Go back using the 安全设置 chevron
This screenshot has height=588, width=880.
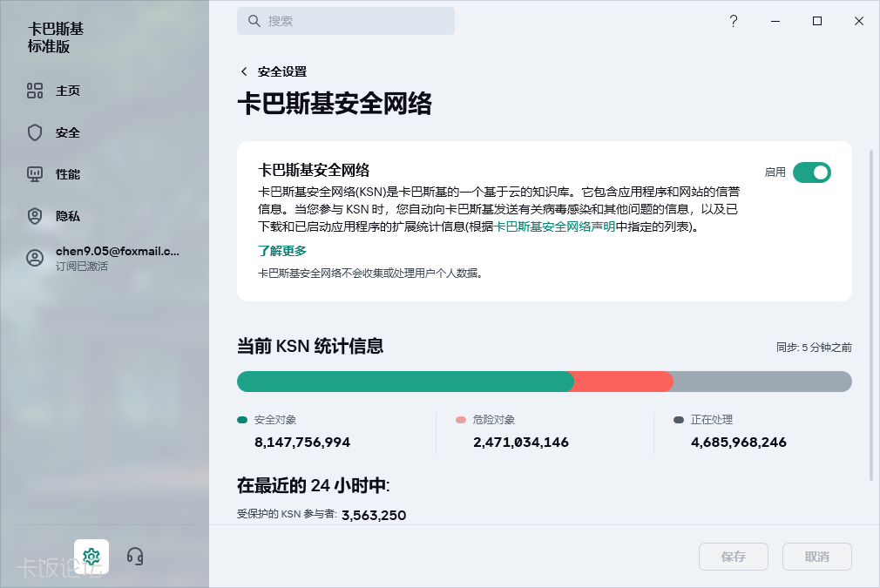[x=243, y=71]
